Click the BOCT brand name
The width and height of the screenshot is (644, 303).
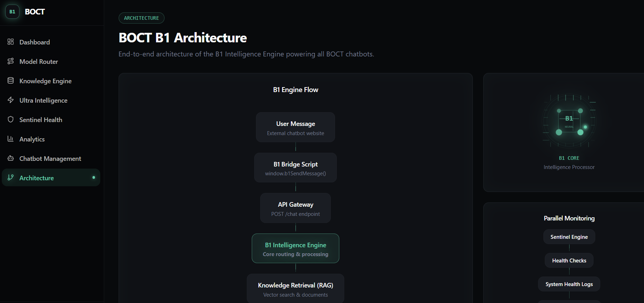(x=35, y=12)
